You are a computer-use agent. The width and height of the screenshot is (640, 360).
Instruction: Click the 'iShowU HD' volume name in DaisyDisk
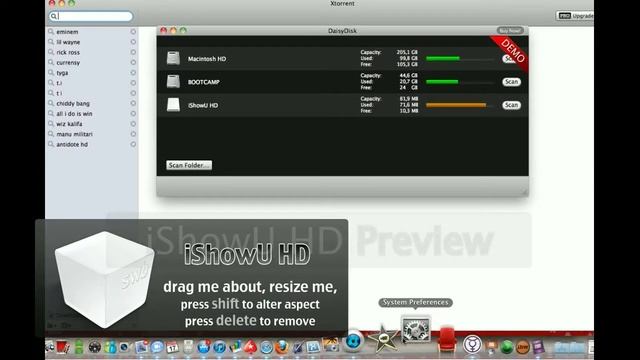[203, 105]
